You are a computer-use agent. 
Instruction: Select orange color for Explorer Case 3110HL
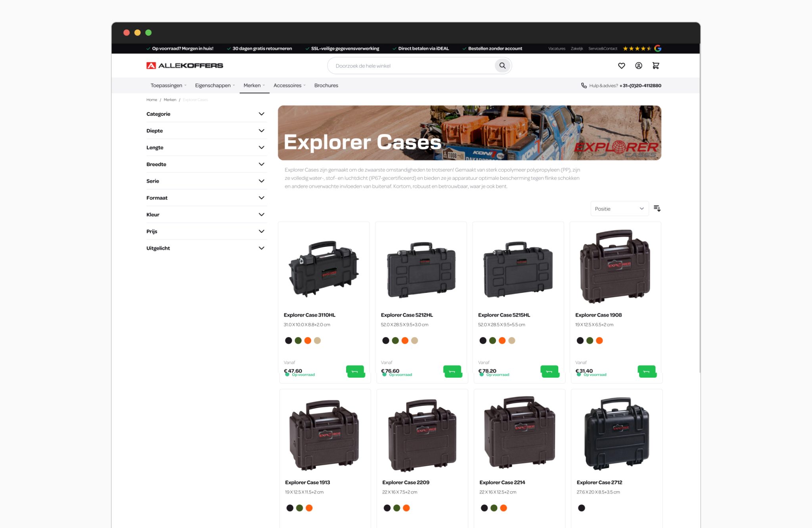pyautogui.click(x=308, y=340)
